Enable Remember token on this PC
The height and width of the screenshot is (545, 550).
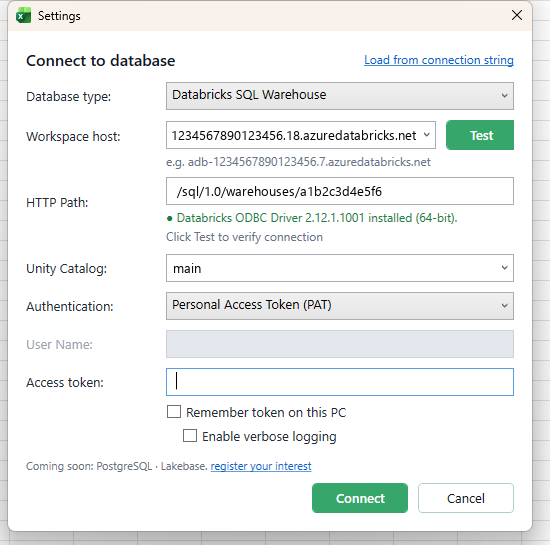(x=174, y=412)
